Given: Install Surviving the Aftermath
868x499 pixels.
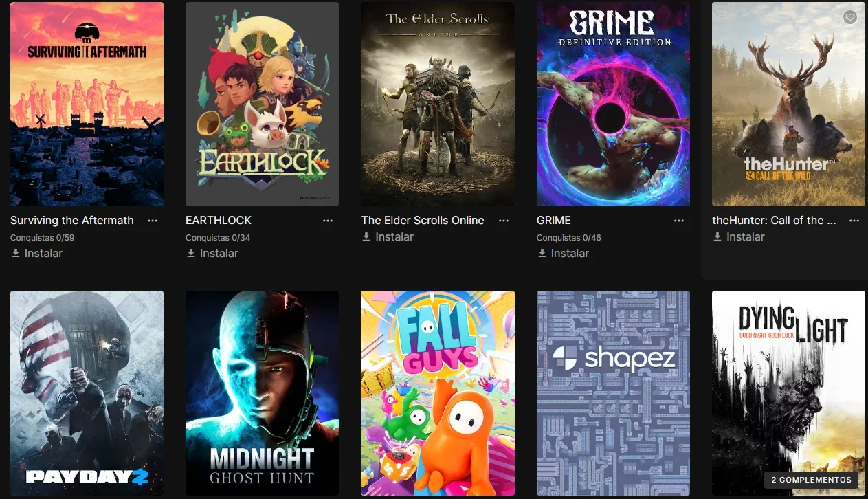Looking at the screenshot, I should tap(36, 253).
